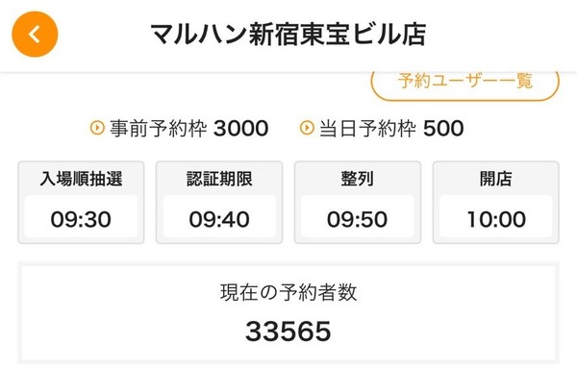Tap the 現在の予約者数 panel
This screenshot has height=392, width=577.
pos(288,313)
